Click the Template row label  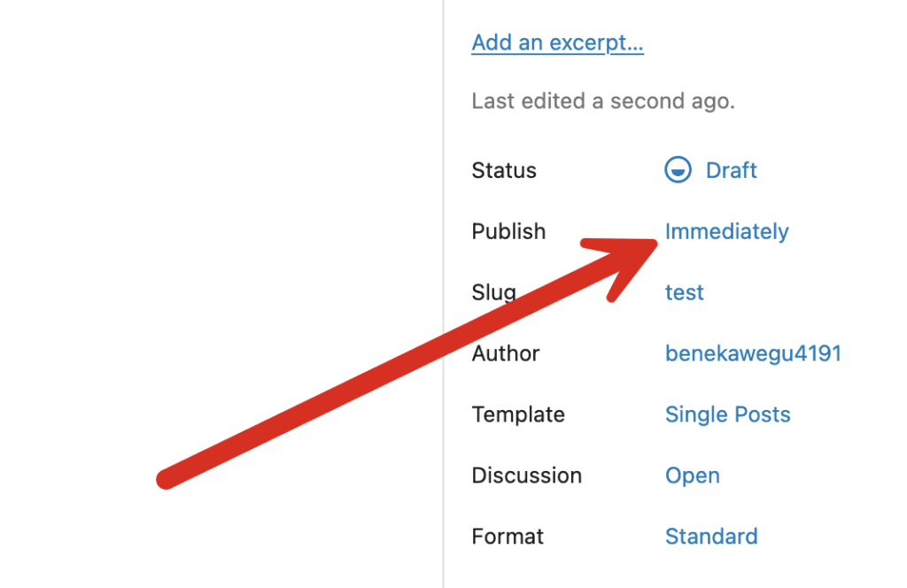(x=518, y=414)
